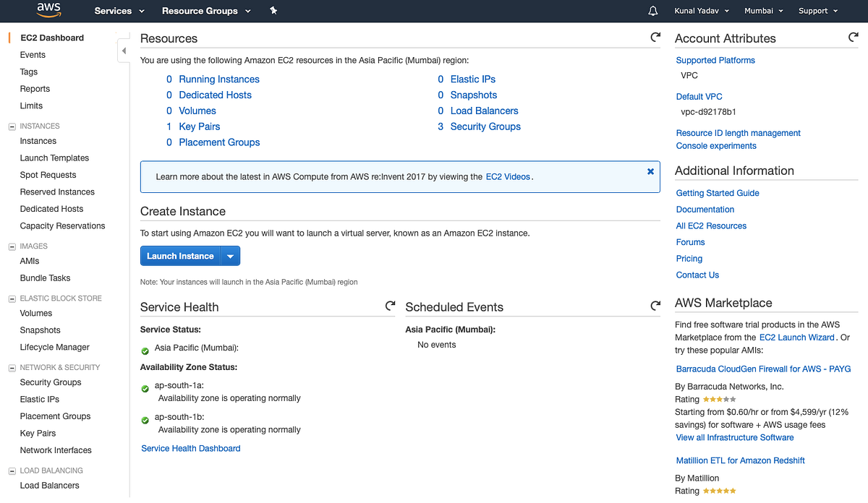This screenshot has height=503, width=868.
Task: Open notifications via the bell icon
Action: click(652, 11)
